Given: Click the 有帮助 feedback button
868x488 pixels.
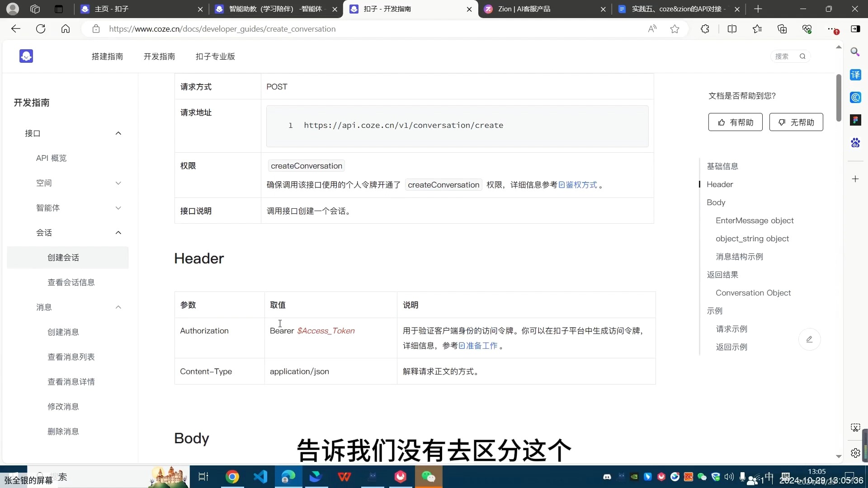Looking at the screenshot, I should pyautogui.click(x=735, y=122).
